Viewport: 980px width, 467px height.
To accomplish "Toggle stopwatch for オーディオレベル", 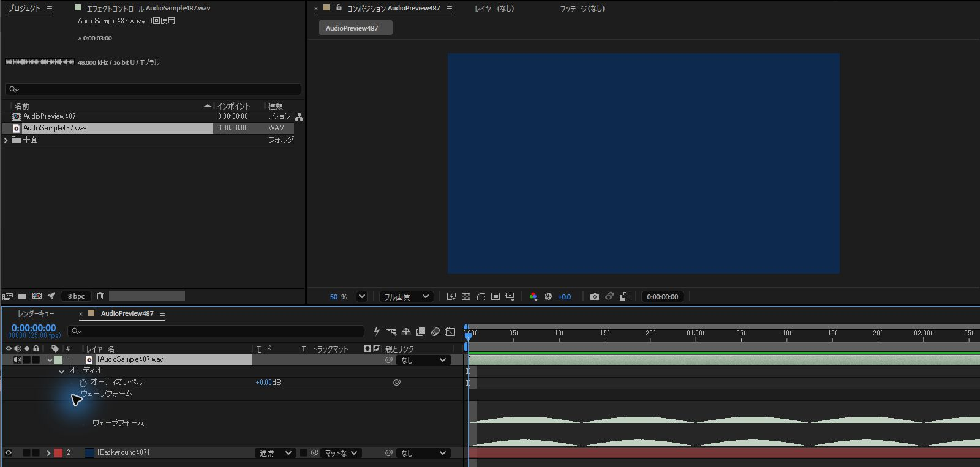I will 83,383.
